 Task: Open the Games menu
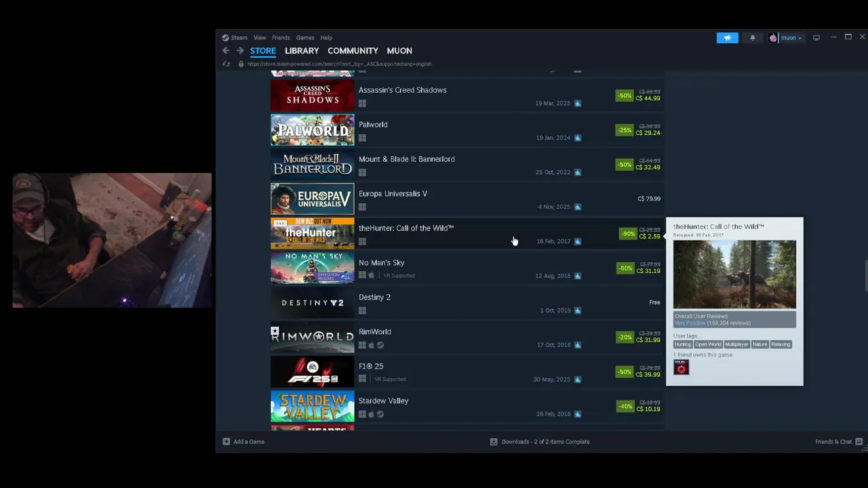(305, 38)
